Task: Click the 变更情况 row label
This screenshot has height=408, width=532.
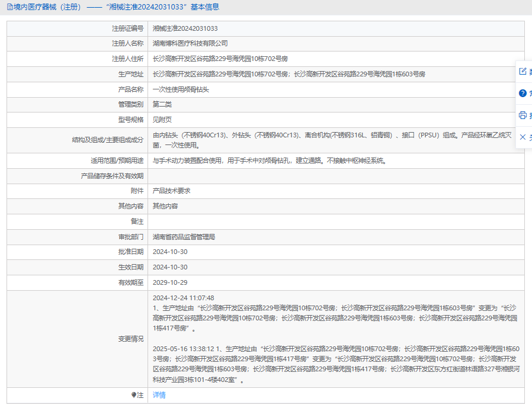Action: coord(131,339)
